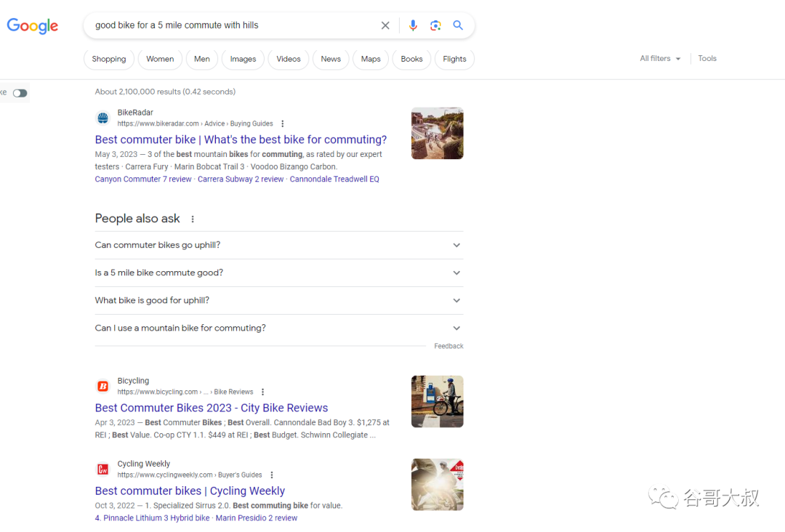Open the Tools button
Image resolution: width=785 pixels, height=532 pixels.
[707, 59]
